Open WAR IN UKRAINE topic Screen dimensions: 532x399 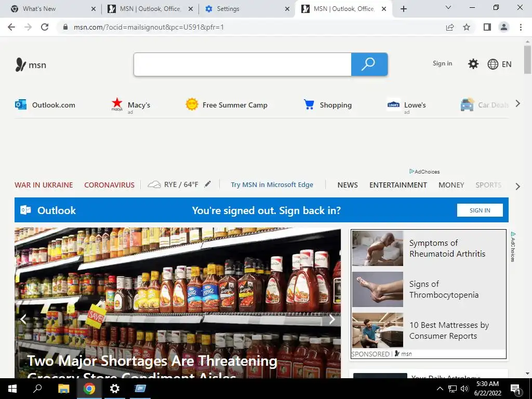point(44,185)
